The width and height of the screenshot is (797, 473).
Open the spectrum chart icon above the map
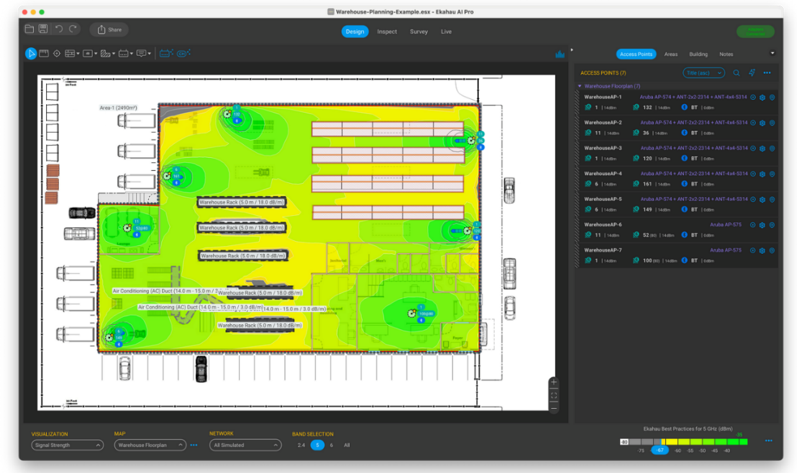560,54
